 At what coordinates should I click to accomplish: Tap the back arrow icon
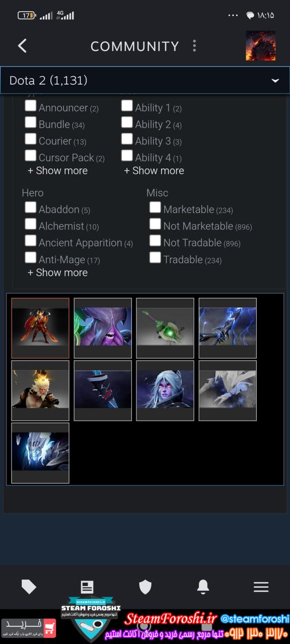click(x=22, y=46)
